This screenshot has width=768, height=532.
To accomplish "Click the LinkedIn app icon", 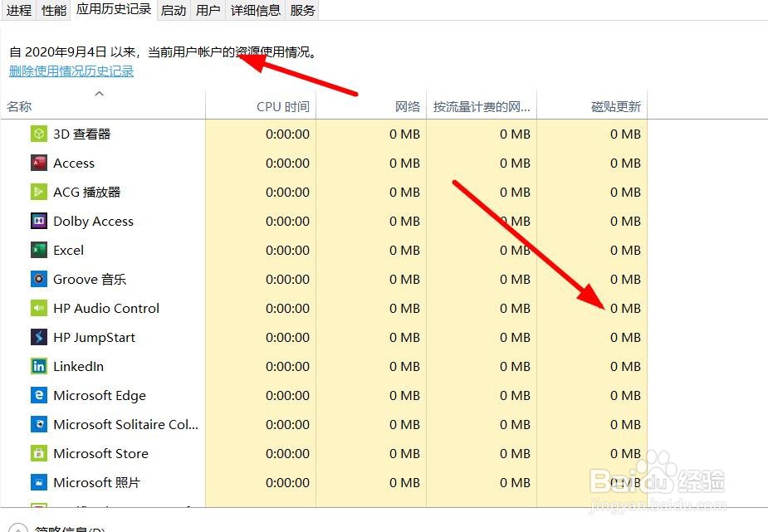I will (39, 366).
